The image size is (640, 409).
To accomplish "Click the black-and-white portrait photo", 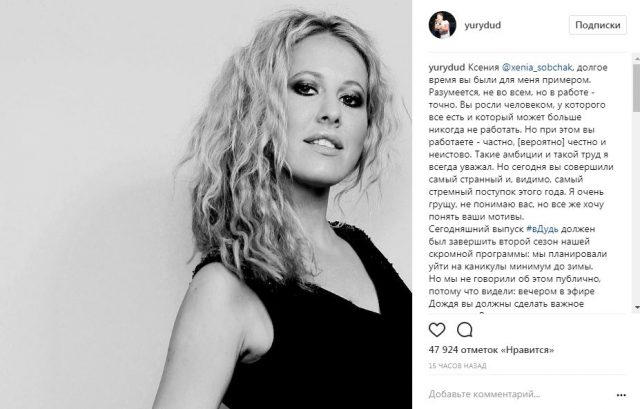I will (206, 204).
